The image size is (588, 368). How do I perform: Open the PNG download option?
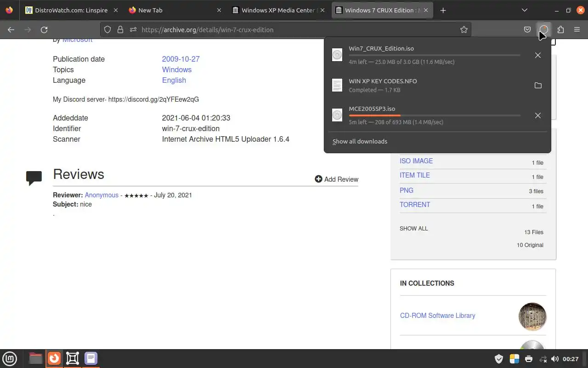click(407, 190)
